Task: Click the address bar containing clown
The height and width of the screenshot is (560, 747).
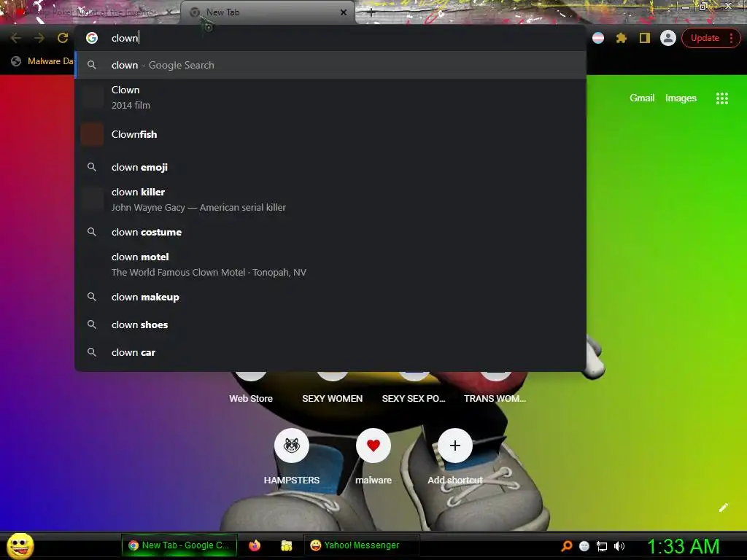Action: click(330, 38)
